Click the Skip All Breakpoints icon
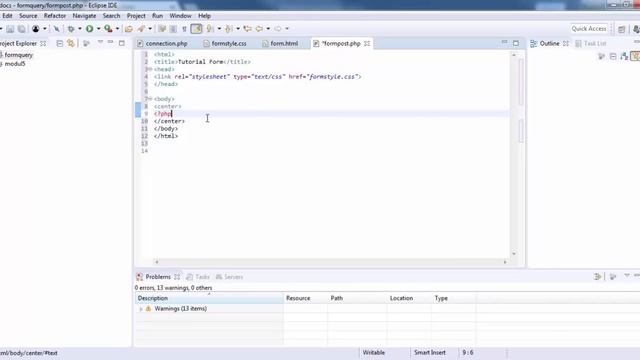This screenshot has height=360, width=640. (57, 29)
